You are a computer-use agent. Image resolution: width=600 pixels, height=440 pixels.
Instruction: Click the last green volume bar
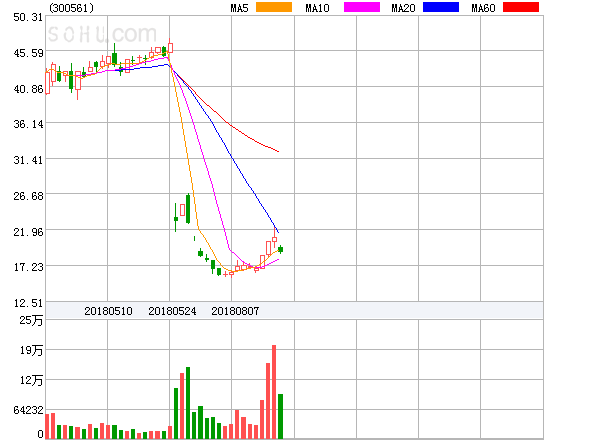coord(280,416)
